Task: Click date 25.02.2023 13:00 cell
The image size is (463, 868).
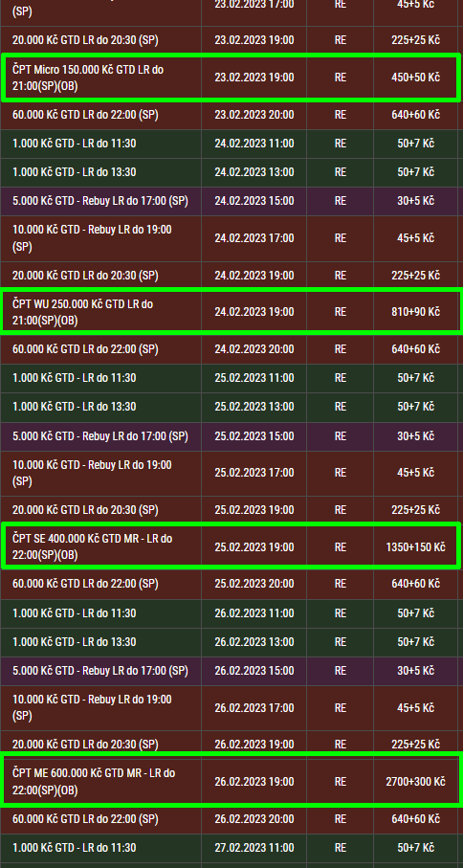Action: pos(254,407)
